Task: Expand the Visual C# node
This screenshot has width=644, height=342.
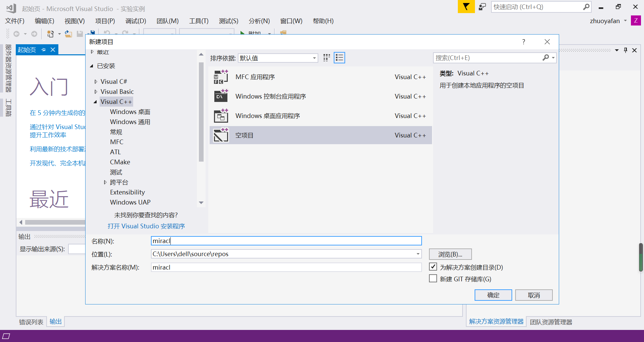Action: pos(96,81)
